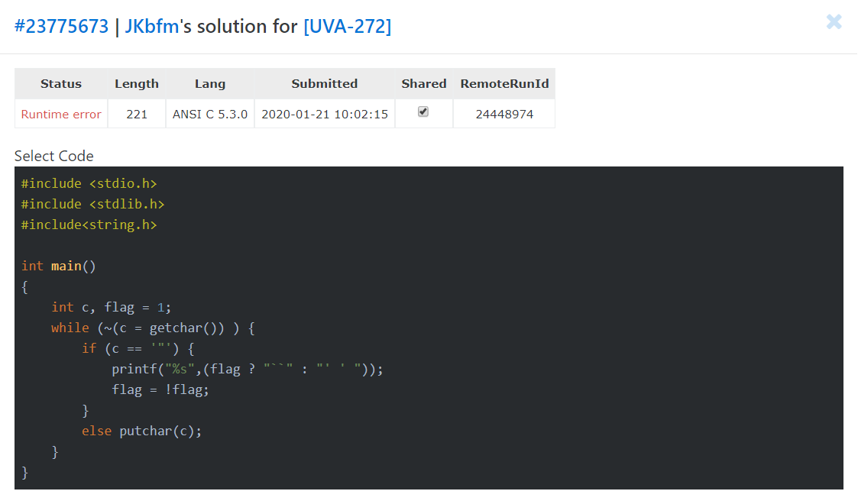Image resolution: width=858 pixels, height=504 pixels.
Task: Open JKbfm's user profile link
Action: 151,26
